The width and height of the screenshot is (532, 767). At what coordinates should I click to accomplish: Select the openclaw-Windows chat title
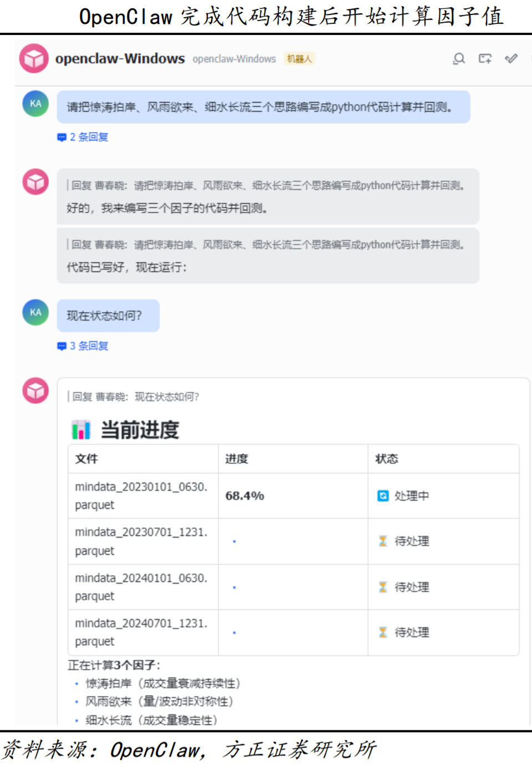(x=120, y=58)
